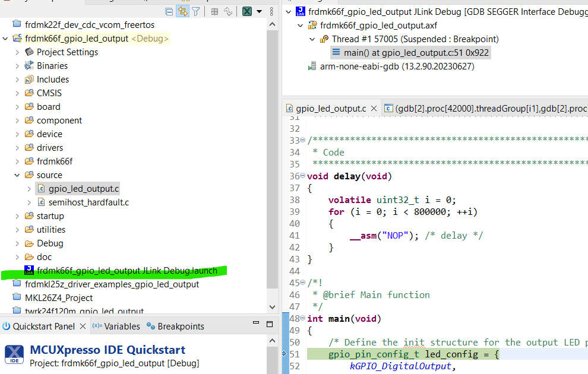The width and height of the screenshot is (588, 374).
Task: Click the green X toolbar icon
Action: click(x=246, y=12)
